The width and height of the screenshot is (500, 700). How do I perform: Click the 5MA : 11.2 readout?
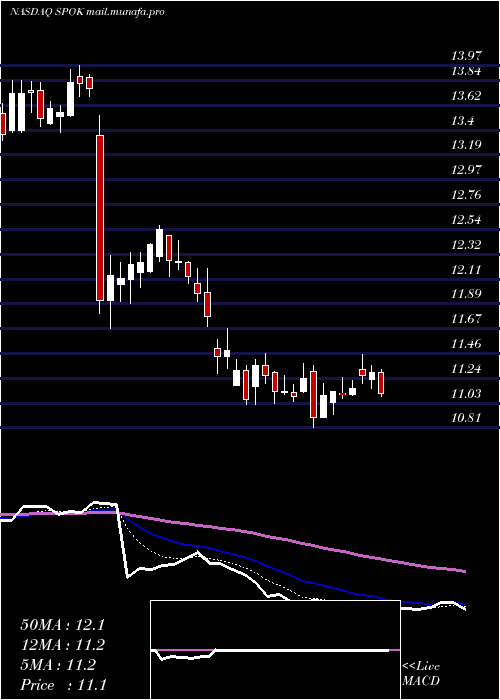point(58,665)
